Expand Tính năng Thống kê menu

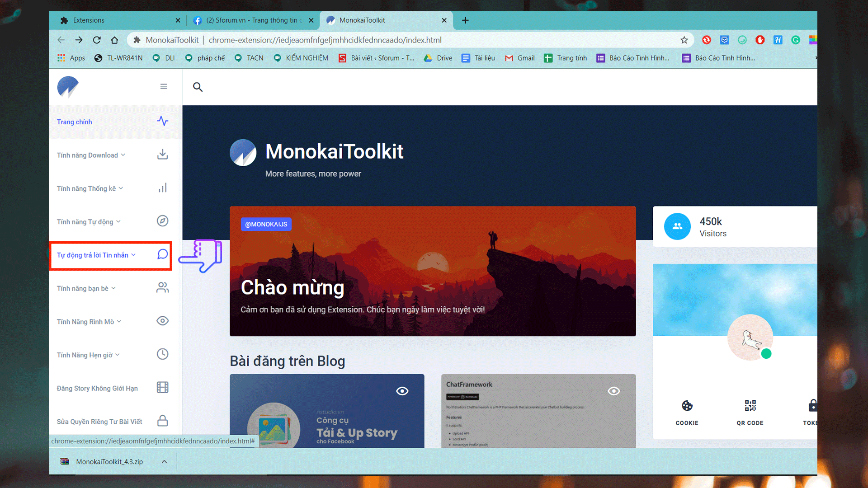(90, 188)
